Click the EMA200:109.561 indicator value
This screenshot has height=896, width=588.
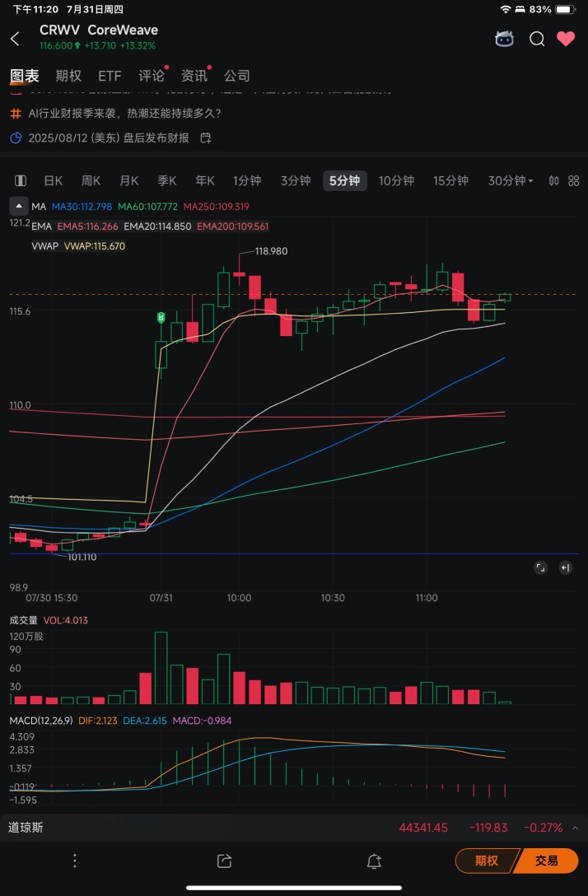(232, 226)
